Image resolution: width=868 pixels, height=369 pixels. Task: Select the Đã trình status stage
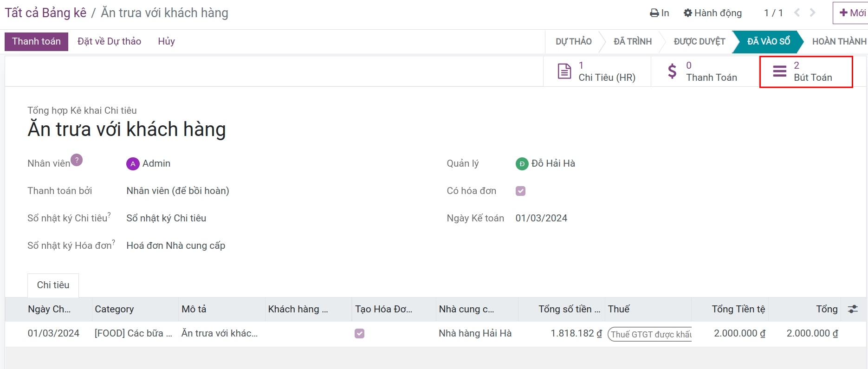[633, 42]
